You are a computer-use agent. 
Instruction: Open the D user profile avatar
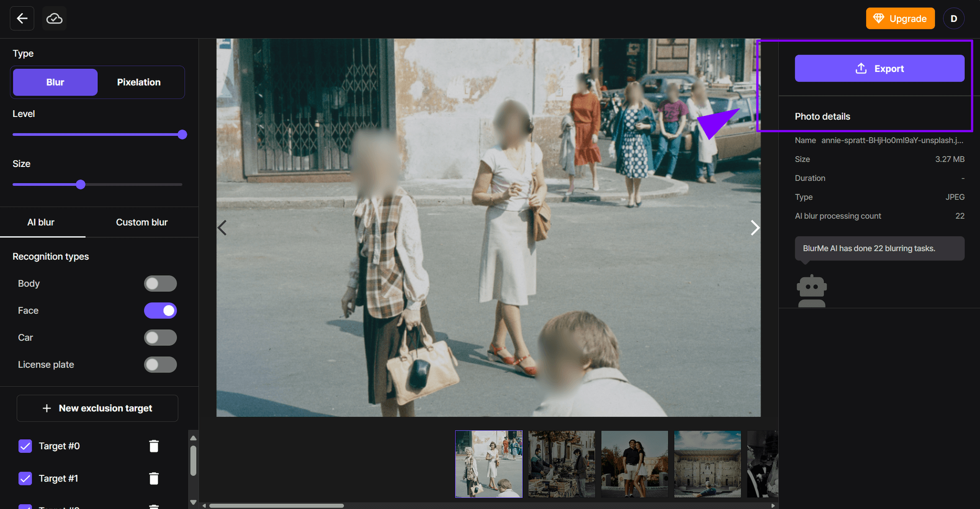coord(953,18)
